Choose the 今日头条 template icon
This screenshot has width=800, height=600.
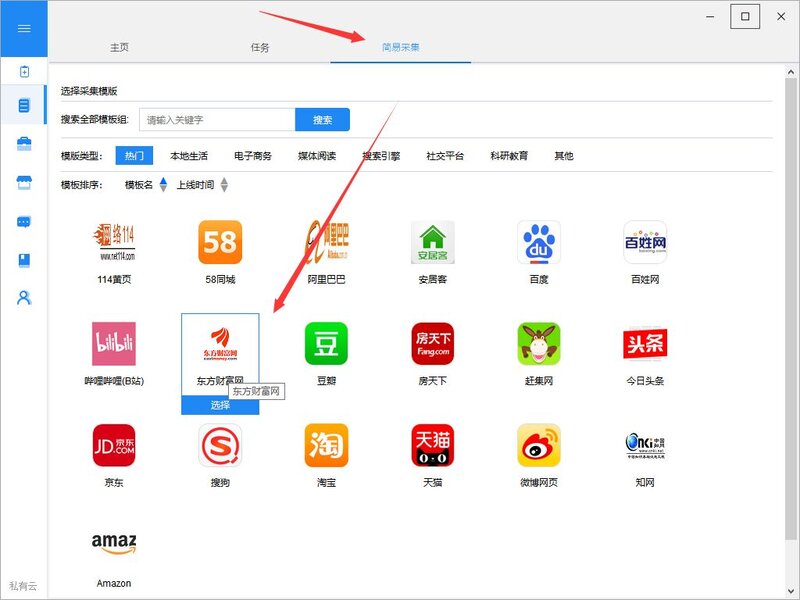click(645, 343)
